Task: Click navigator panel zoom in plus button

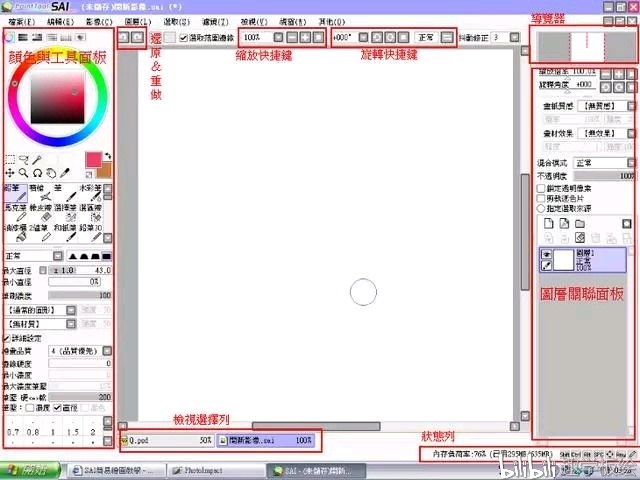Action: click(619, 74)
